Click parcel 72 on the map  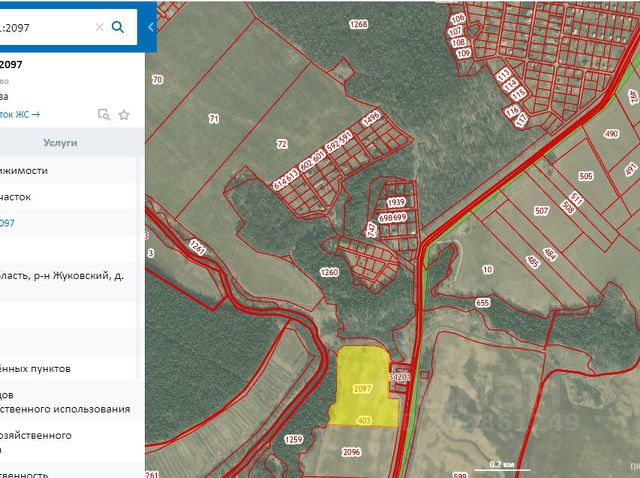(x=281, y=145)
